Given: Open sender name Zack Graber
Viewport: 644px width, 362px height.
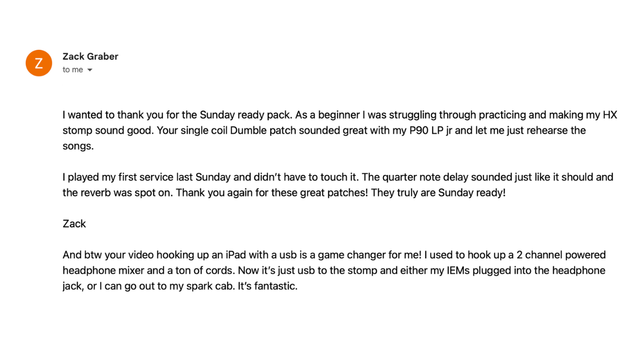Looking at the screenshot, I should click(x=91, y=56).
